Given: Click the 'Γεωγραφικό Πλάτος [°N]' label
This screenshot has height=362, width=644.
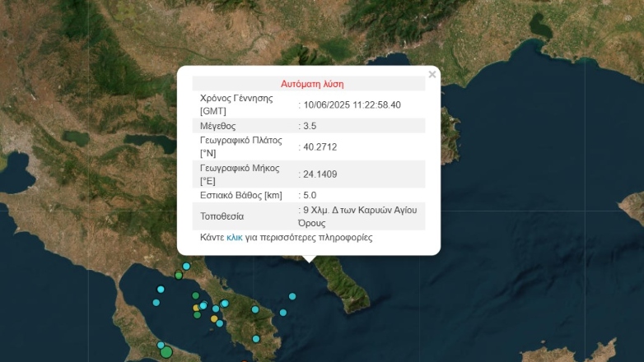Looking at the screenshot, I should [241, 147].
